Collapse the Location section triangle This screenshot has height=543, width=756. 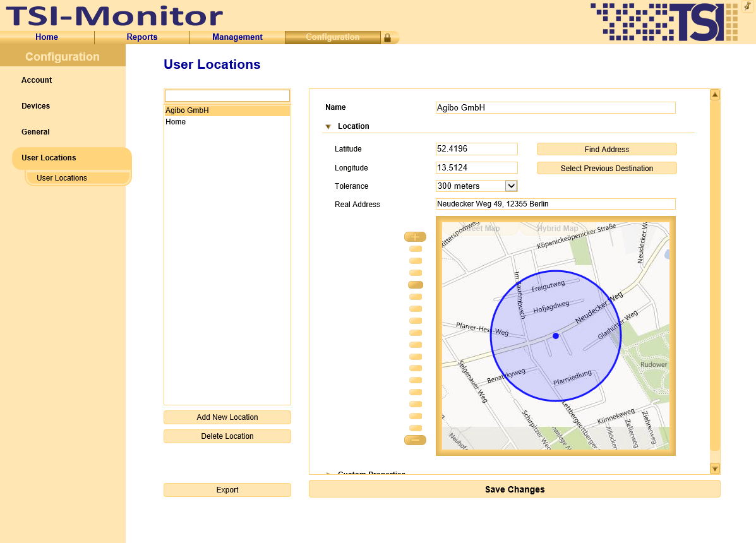[x=328, y=127]
